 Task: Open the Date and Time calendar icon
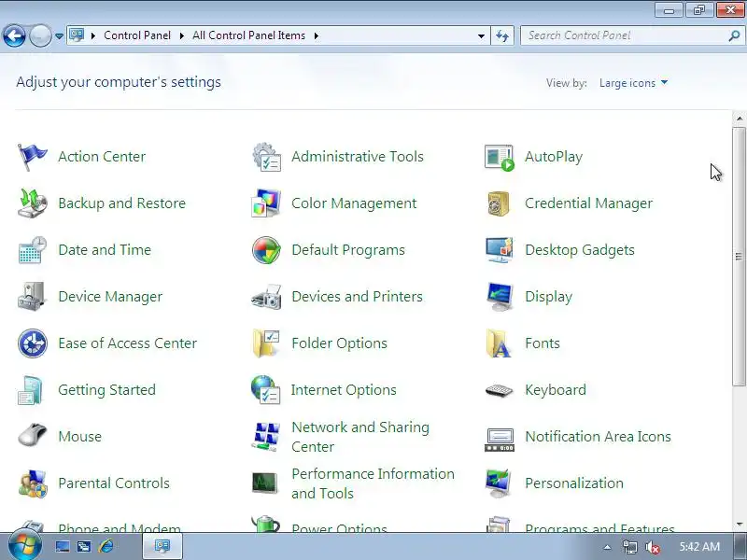click(32, 250)
